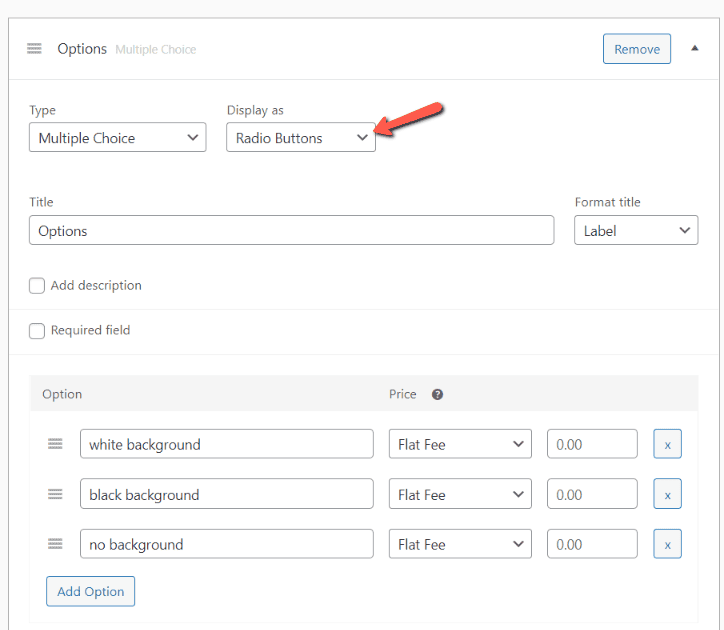This screenshot has height=630, width=724.
Task: Enable the Add description checkbox
Action: [37, 286]
